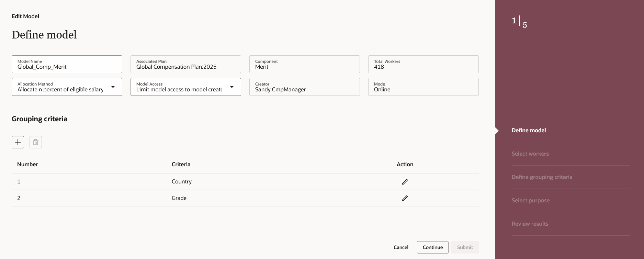Navigate to the Select purpose step
644x259 pixels.
pyautogui.click(x=530, y=201)
